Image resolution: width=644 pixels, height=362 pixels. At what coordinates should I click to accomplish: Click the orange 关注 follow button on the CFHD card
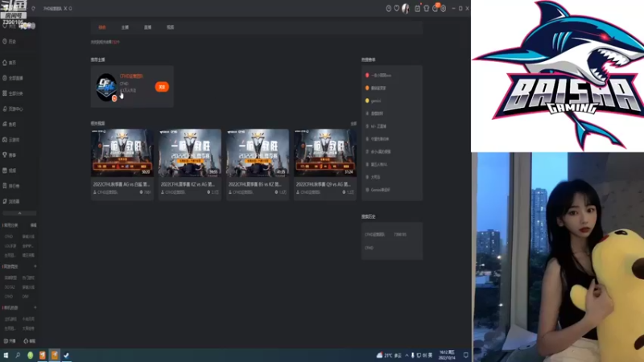click(162, 87)
